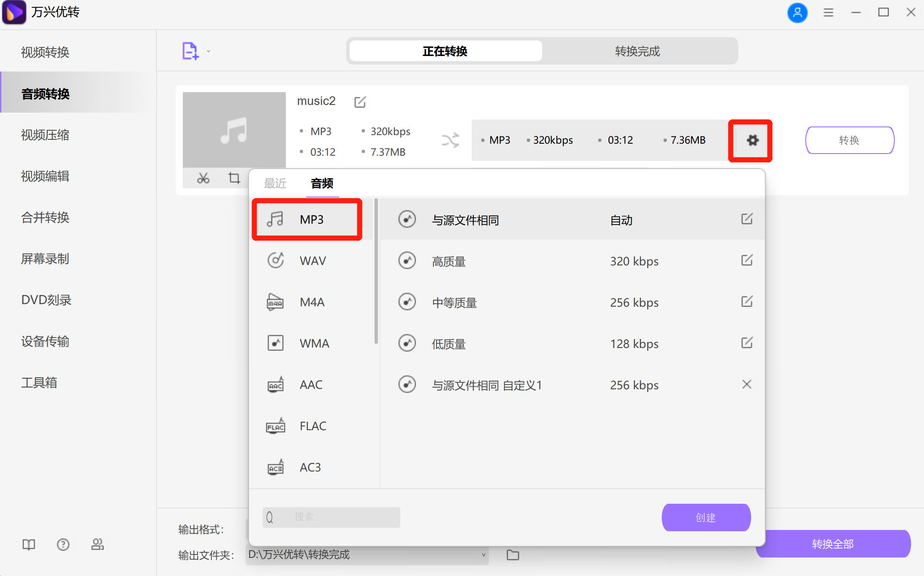Expand the arrow beside the add files icon
The height and width of the screenshot is (576, 924).
point(208,50)
